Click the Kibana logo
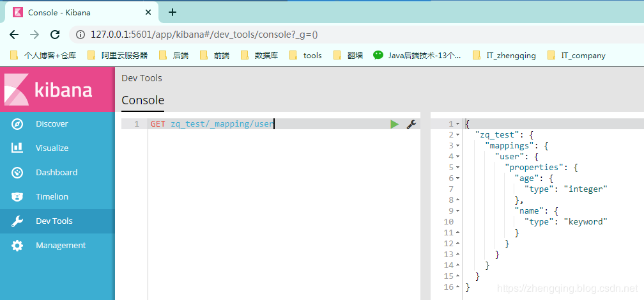Viewport: 644px width, 300px height. click(x=57, y=90)
